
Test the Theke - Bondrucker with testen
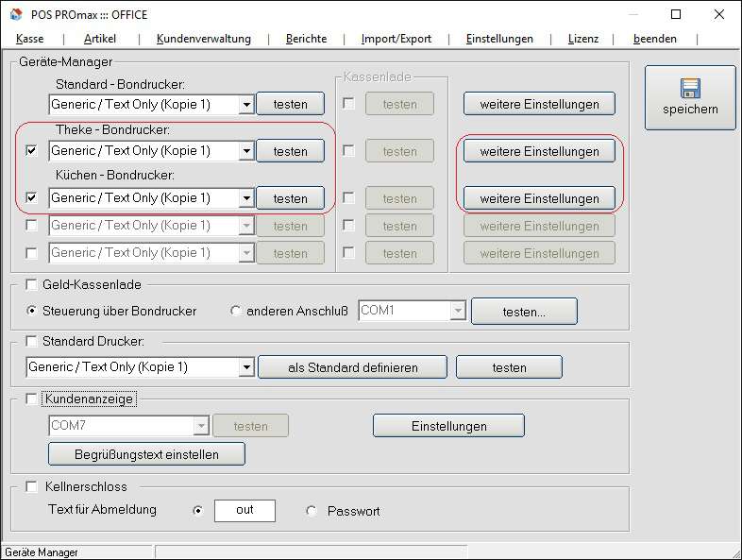pyautogui.click(x=290, y=151)
